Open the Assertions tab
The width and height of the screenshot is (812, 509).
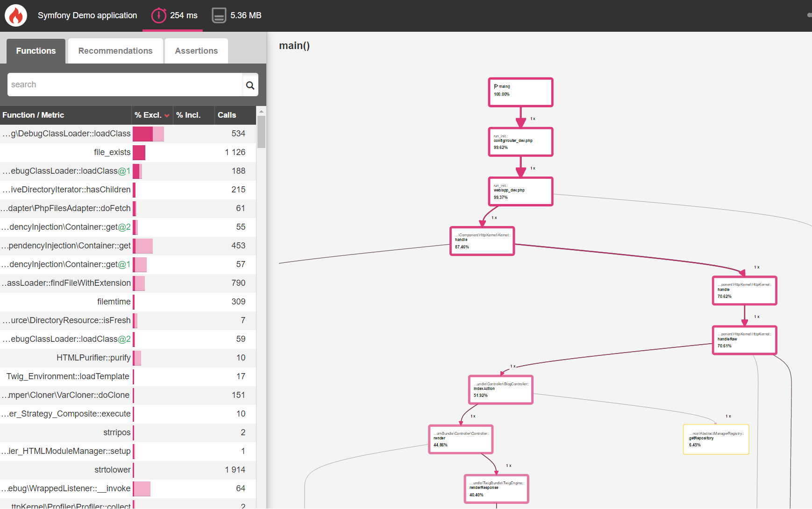tap(196, 51)
